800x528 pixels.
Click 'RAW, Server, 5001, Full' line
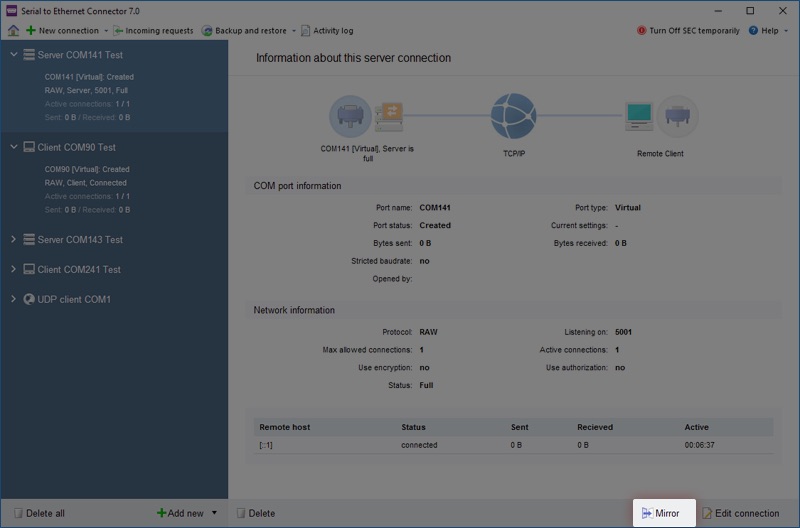tap(86, 90)
